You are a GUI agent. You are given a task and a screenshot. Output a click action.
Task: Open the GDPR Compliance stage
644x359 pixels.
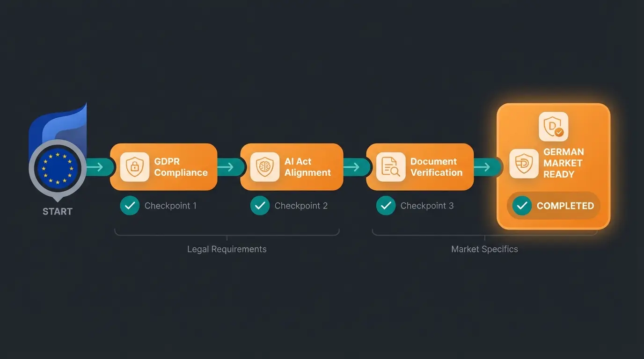pos(164,167)
